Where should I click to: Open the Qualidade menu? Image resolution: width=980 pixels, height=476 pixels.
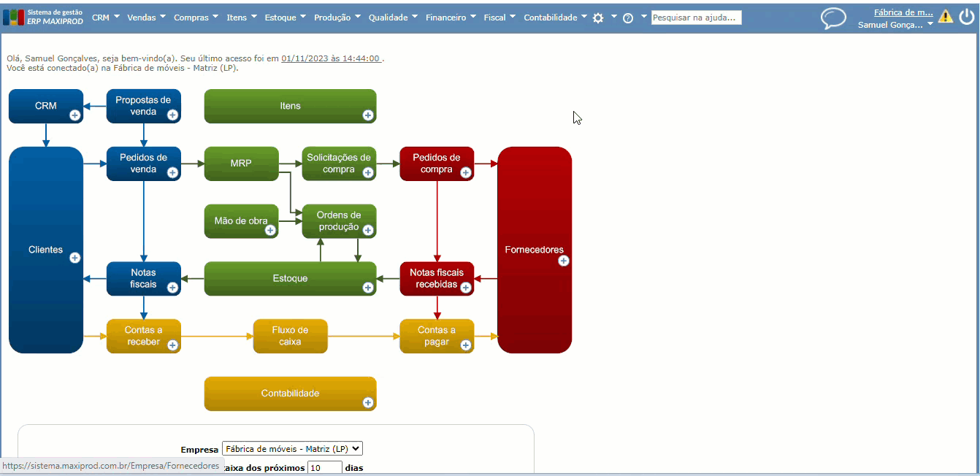(x=393, y=18)
